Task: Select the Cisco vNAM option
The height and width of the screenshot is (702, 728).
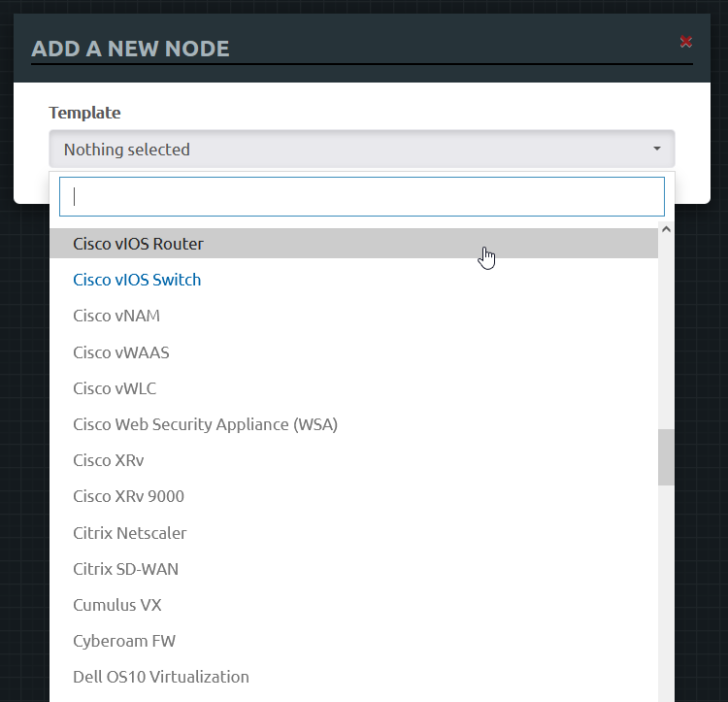Action: [116, 316]
